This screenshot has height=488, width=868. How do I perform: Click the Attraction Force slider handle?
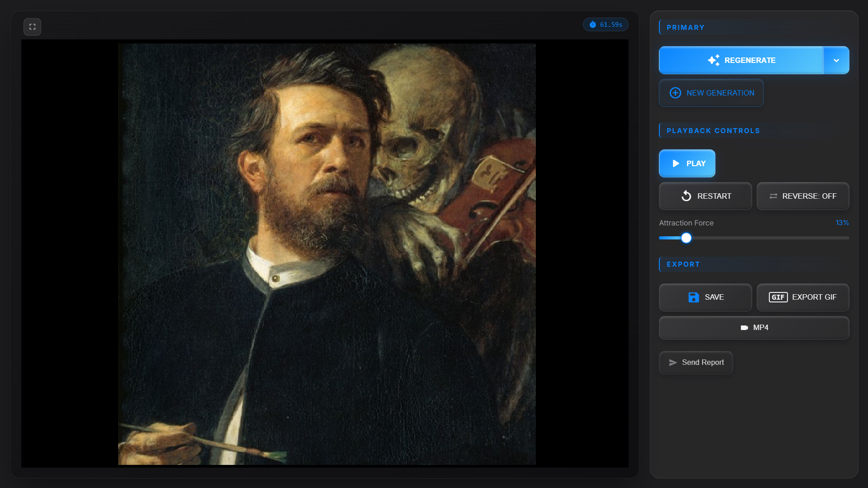[686, 238]
